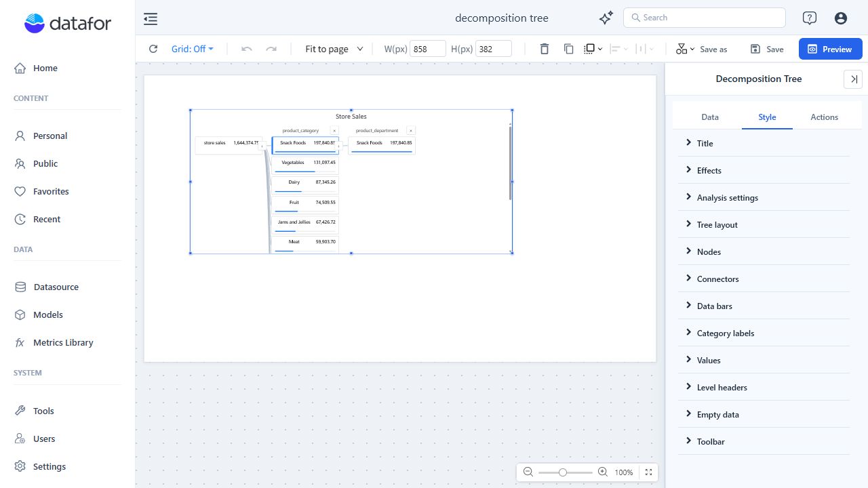
Task: Click the undo arrow icon
Action: (247, 49)
